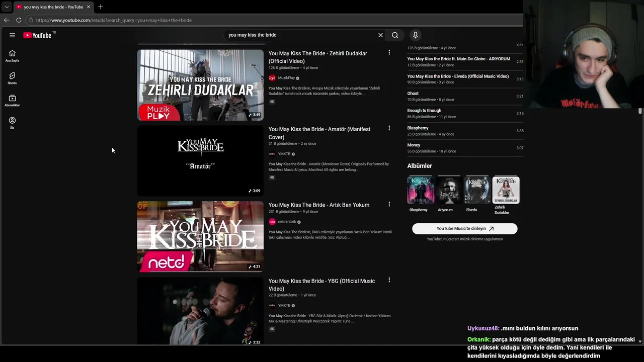
Task: Close the YouTube browser tab
Action: point(89,7)
